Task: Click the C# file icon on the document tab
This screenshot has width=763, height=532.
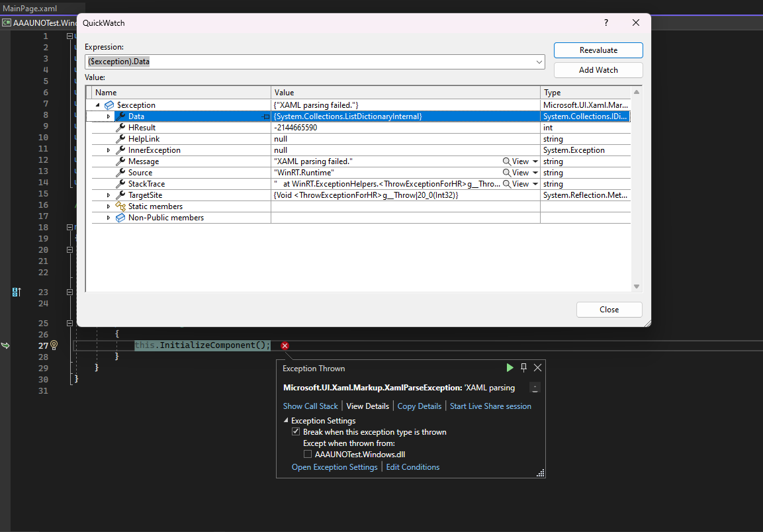Action: click(5, 22)
